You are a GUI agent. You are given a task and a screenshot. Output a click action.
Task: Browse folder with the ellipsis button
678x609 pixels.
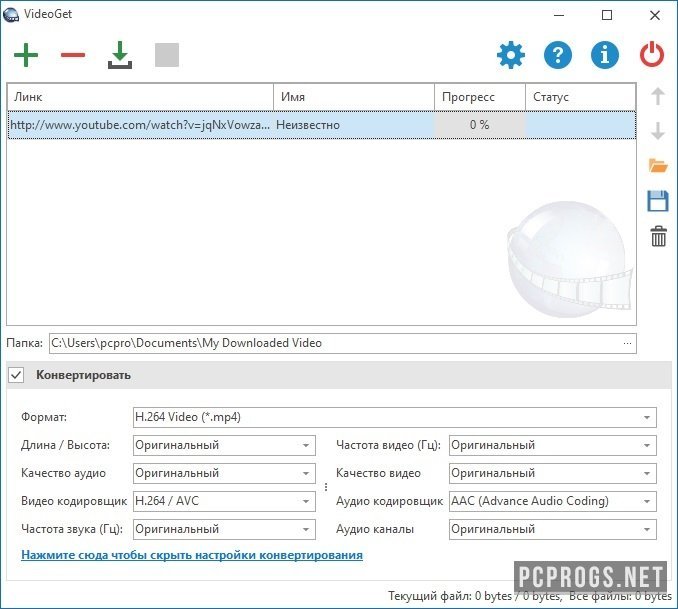pos(627,343)
